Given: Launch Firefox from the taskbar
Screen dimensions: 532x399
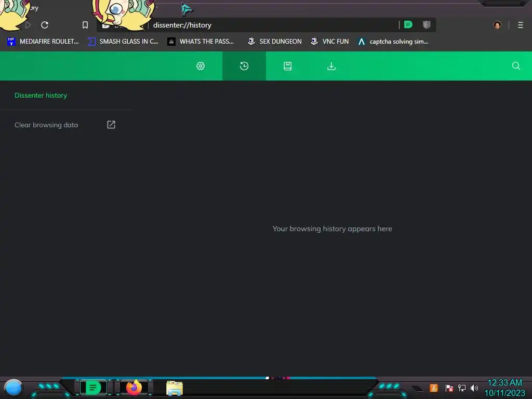Looking at the screenshot, I should [x=134, y=388].
